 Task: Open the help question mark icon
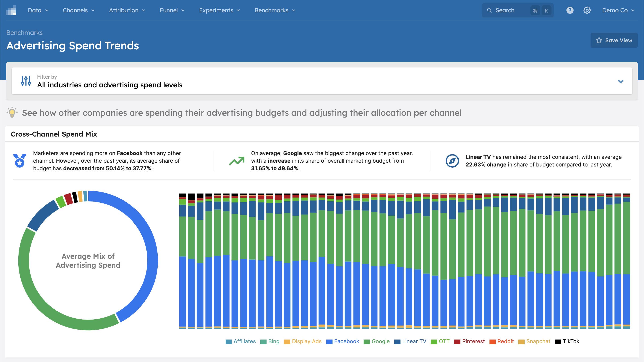pos(570,11)
